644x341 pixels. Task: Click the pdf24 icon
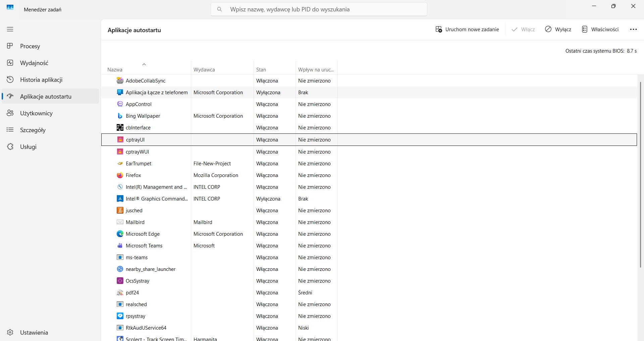120,292
